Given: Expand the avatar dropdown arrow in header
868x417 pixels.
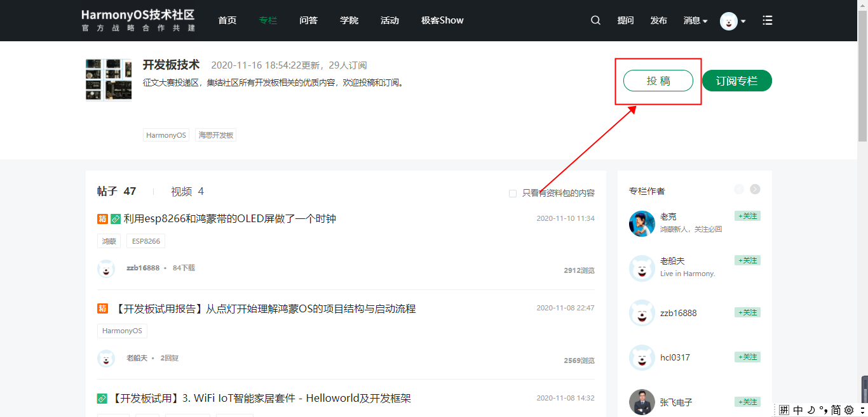Looking at the screenshot, I should point(743,21).
